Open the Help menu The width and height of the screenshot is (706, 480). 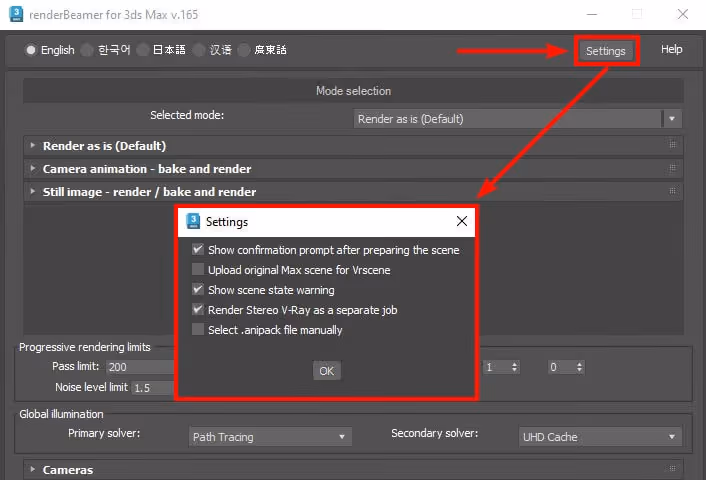671,49
